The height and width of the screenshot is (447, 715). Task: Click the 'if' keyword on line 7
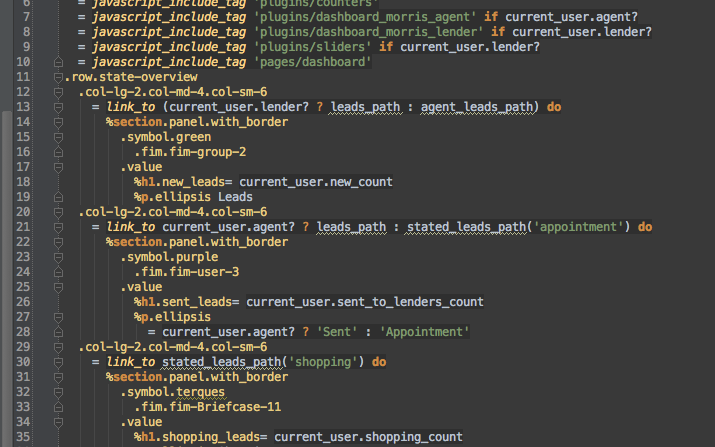coord(491,17)
